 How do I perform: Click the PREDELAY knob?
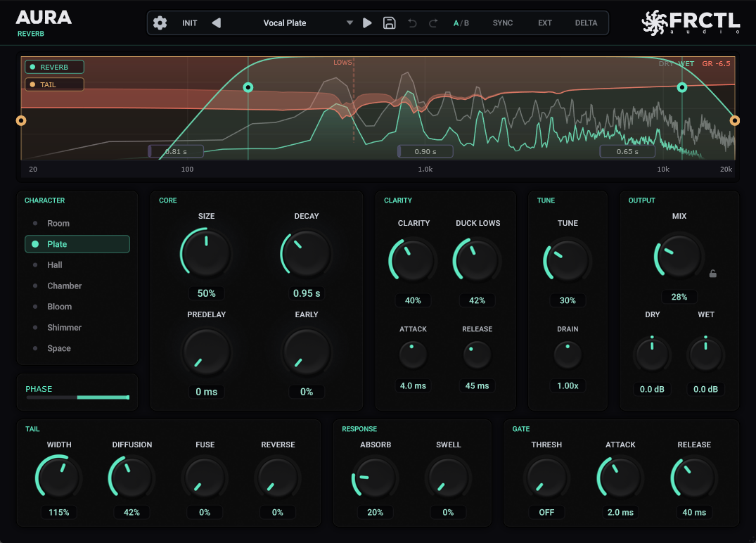pyautogui.click(x=206, y=352)
